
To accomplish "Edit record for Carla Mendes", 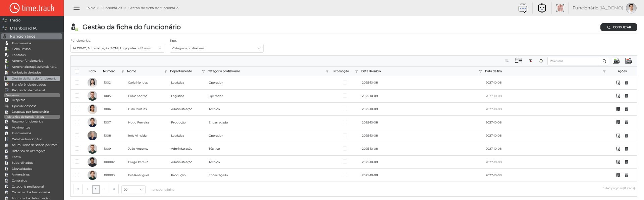I will (x=618, y=83).
